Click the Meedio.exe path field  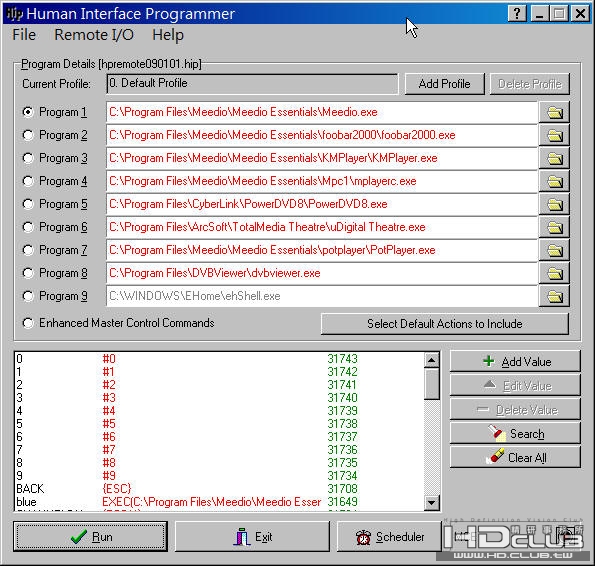pos(322,112)
